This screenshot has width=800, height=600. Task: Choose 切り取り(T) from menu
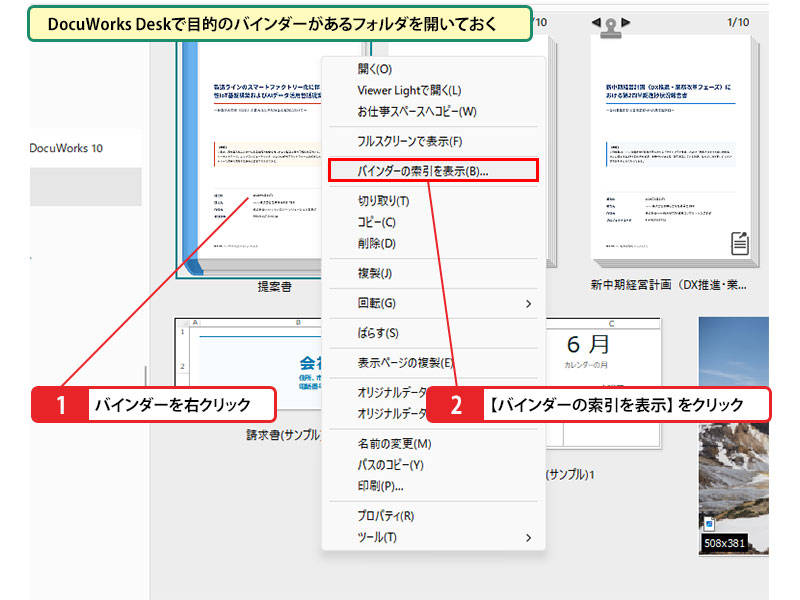(383, 201)
